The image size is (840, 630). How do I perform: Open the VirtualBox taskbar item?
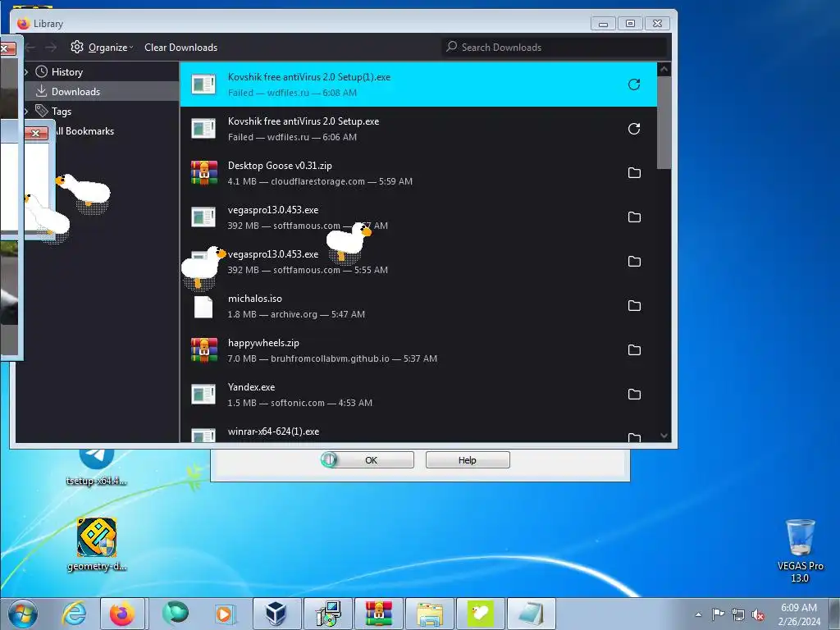[276, 614]
